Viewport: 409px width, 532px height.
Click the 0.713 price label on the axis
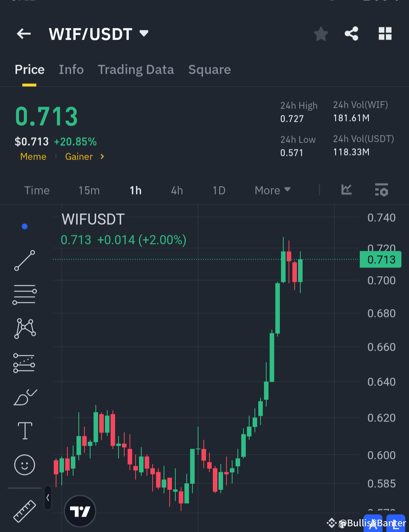380,260
